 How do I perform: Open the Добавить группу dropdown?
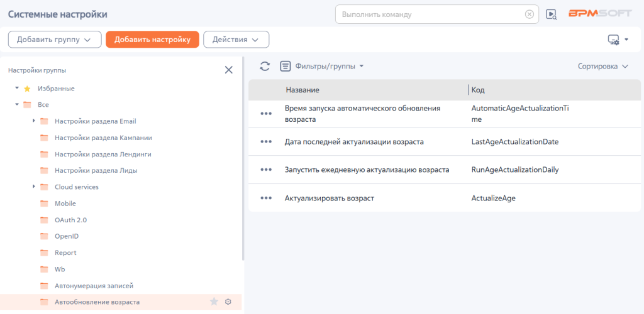coord(55,40)
